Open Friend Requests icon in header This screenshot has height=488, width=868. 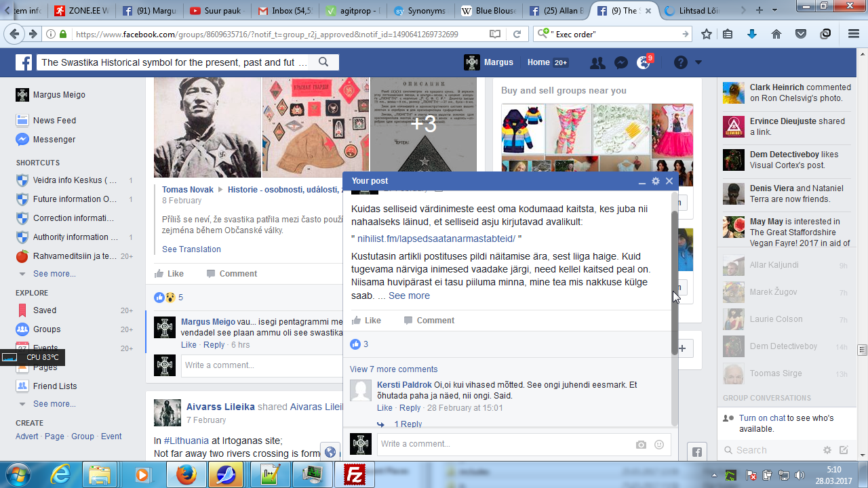click(x=597, y=63)
